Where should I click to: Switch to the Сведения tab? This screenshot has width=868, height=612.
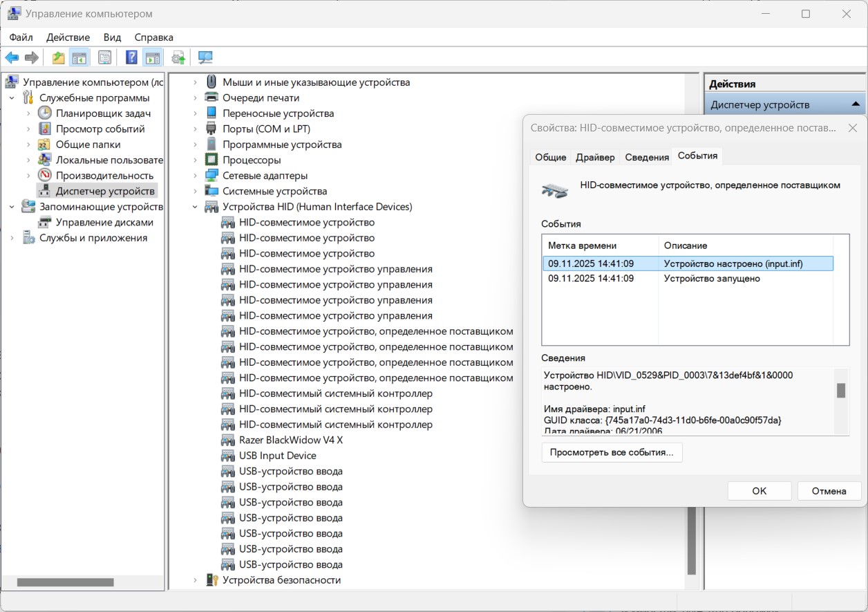[646, 157]
